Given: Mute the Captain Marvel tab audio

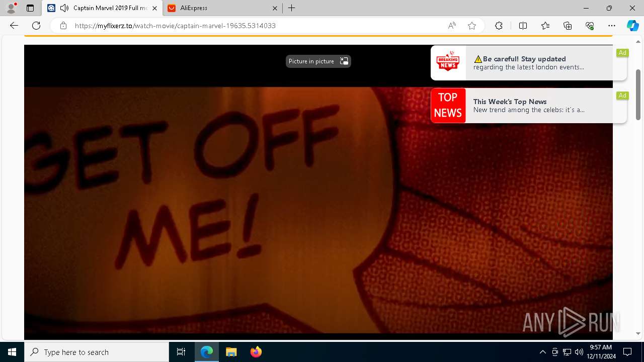Looking at the screenshot, I should [64, 8].
